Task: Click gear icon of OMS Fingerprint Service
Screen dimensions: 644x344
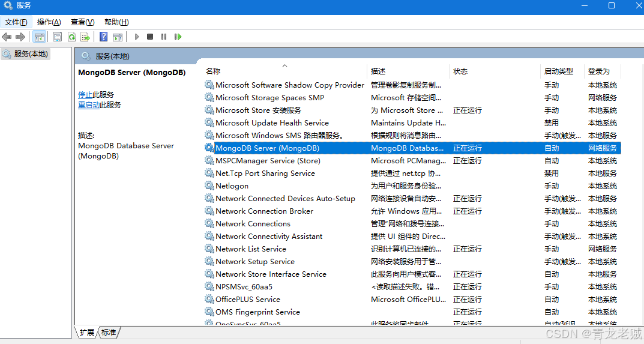Action: [209, 312]
